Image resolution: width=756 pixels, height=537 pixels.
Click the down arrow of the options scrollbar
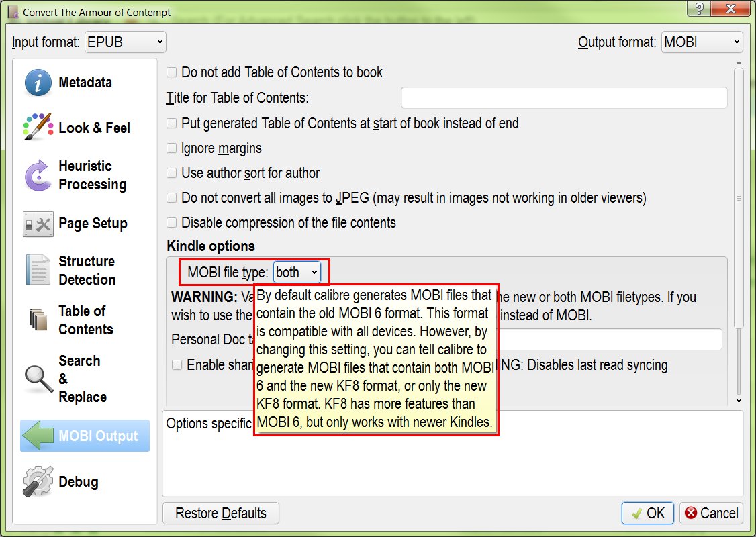coord(739,401)
